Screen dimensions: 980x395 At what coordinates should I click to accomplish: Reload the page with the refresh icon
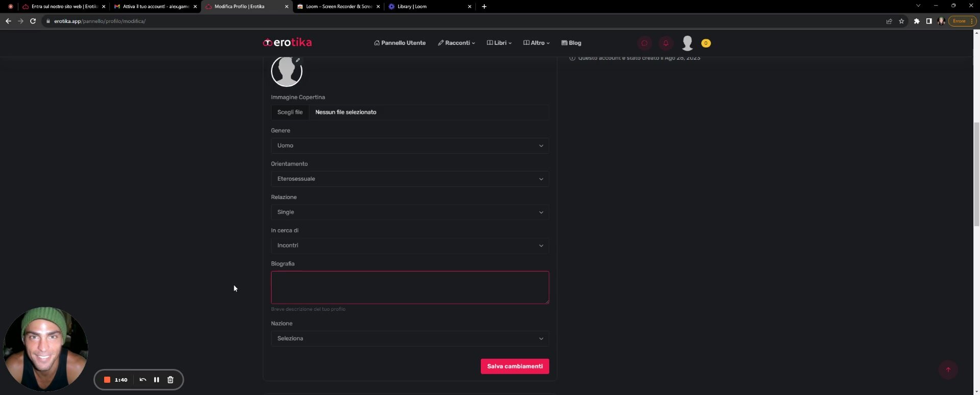(33, 21)
